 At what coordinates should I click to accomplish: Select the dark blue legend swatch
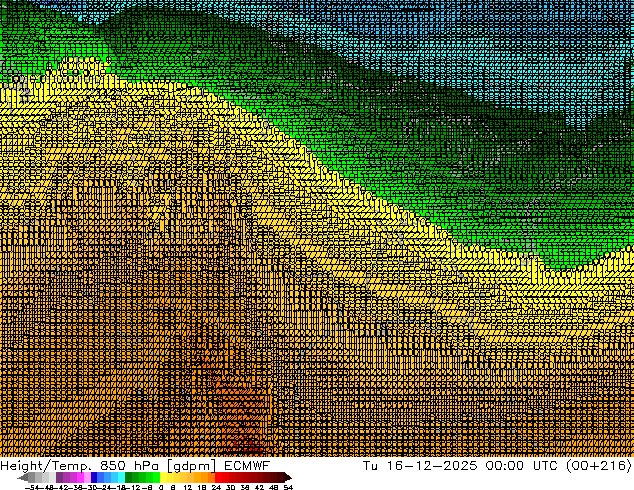pos(94,478)
